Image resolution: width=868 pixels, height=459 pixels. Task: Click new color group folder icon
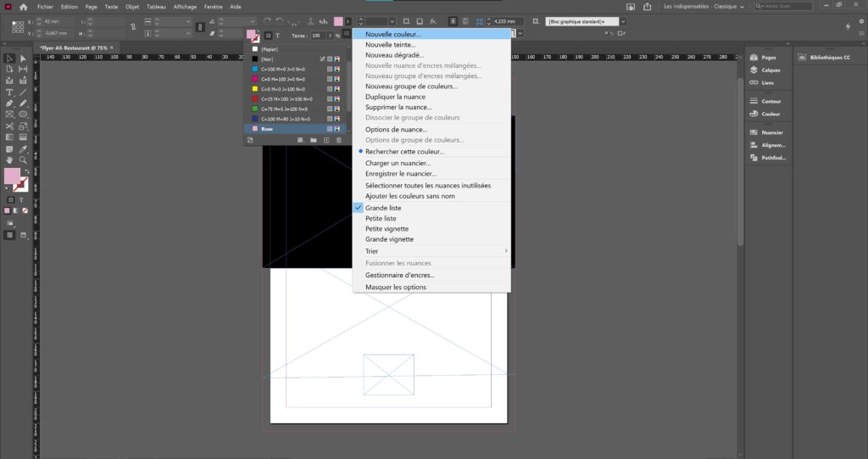314,140
